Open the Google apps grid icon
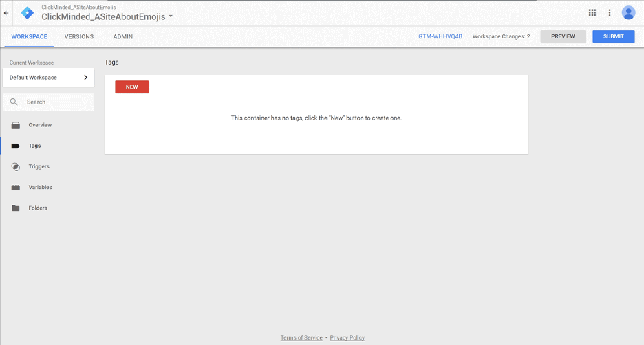644x345 pixels. pyautogui.click(x=592, y=13)
